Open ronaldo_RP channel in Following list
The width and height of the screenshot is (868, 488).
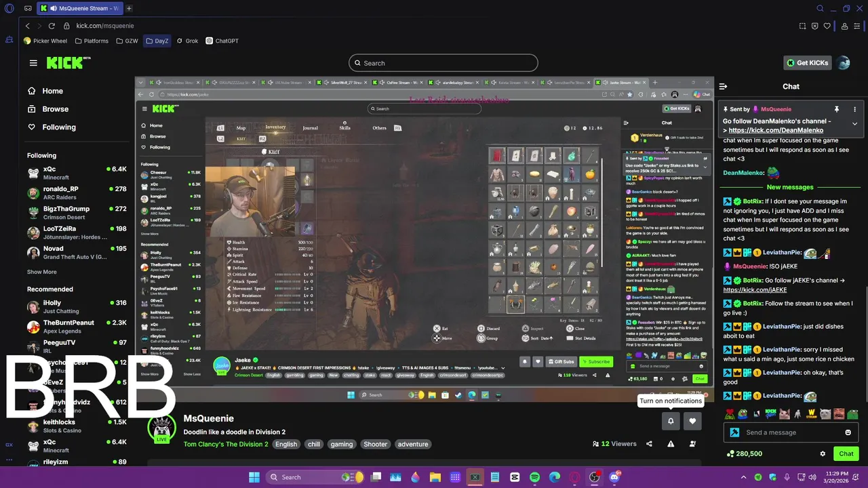coord(77,192)
